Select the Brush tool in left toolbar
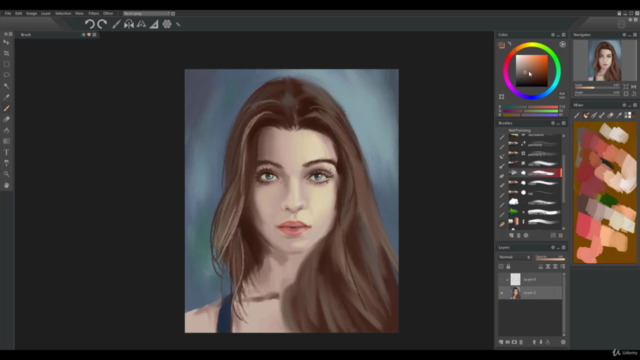This screenshot has width=640, height=360. (x=7, y=108)
